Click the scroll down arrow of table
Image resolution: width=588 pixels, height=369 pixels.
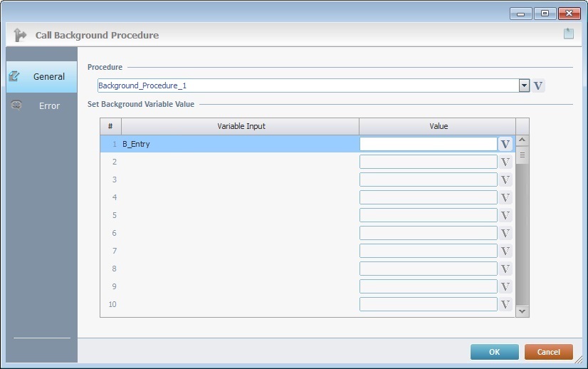click(x=523, y=311)
